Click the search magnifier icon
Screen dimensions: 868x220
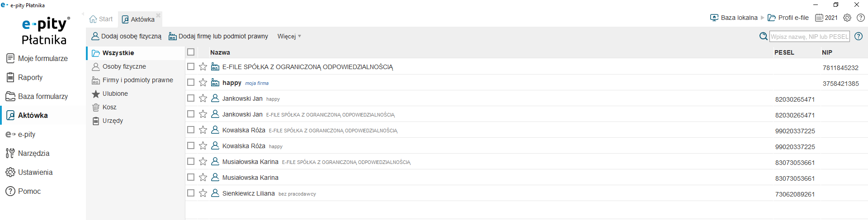tap(763, 36)
